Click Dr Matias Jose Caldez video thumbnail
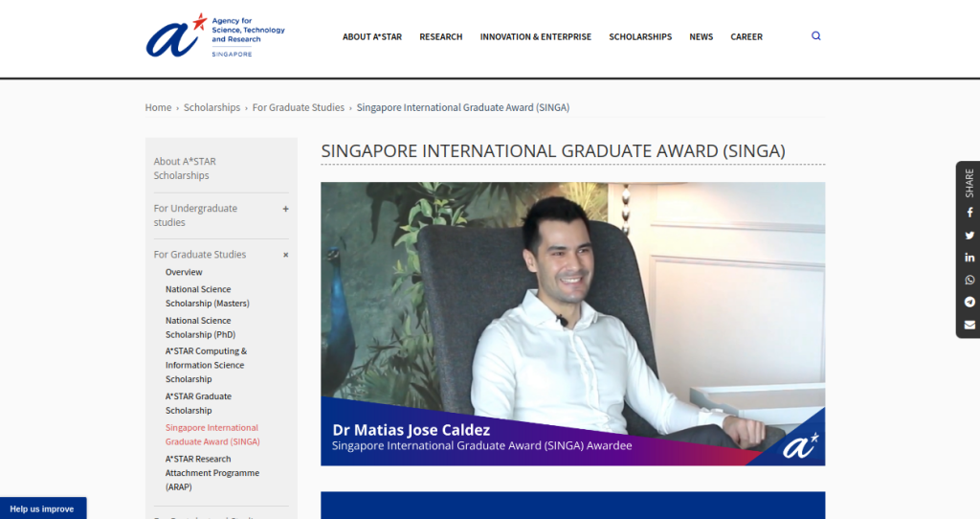This screenshot has width=980, height=519. [572, 324]
